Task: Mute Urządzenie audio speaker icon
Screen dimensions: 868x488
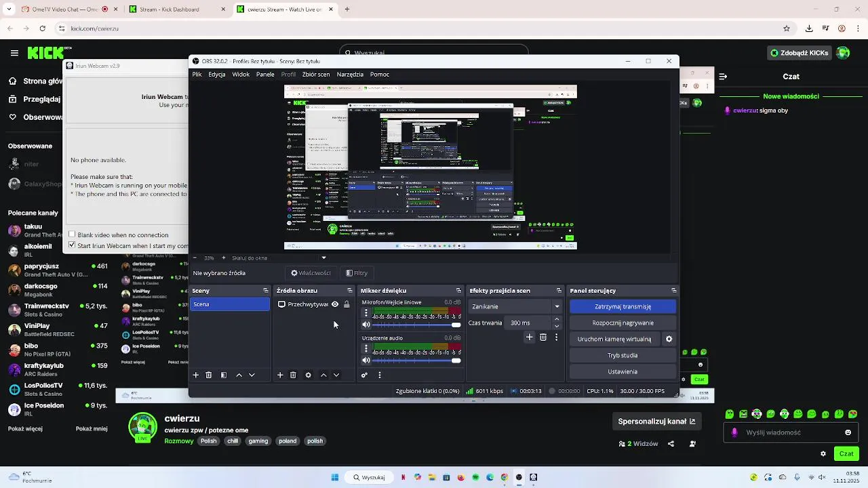Action: click(366, 360)
